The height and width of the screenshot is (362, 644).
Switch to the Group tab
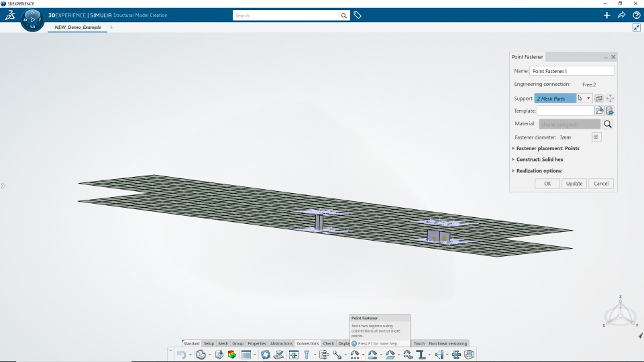coord(237,343)
